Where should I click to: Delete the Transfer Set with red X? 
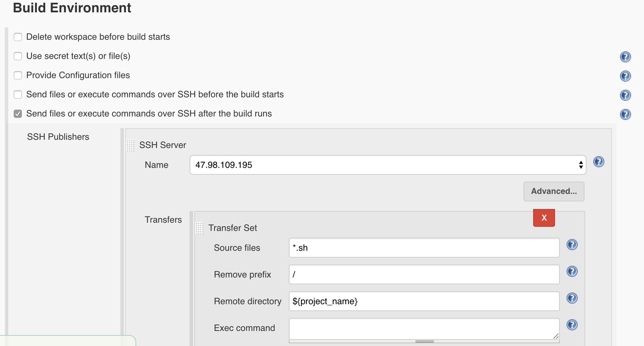(544, 218)
